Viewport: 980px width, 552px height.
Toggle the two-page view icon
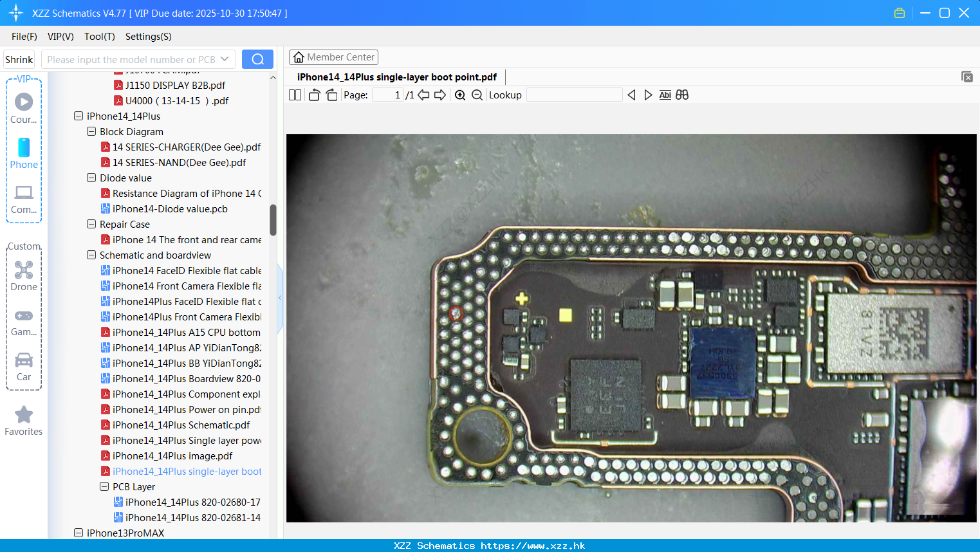(295, 95)
